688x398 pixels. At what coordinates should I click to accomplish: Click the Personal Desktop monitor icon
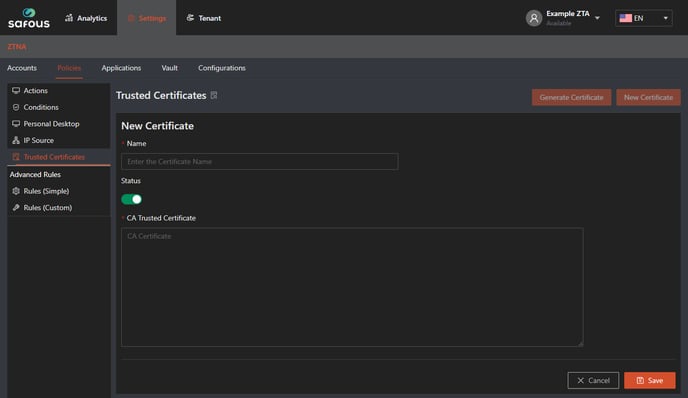(x=16, y=124)
